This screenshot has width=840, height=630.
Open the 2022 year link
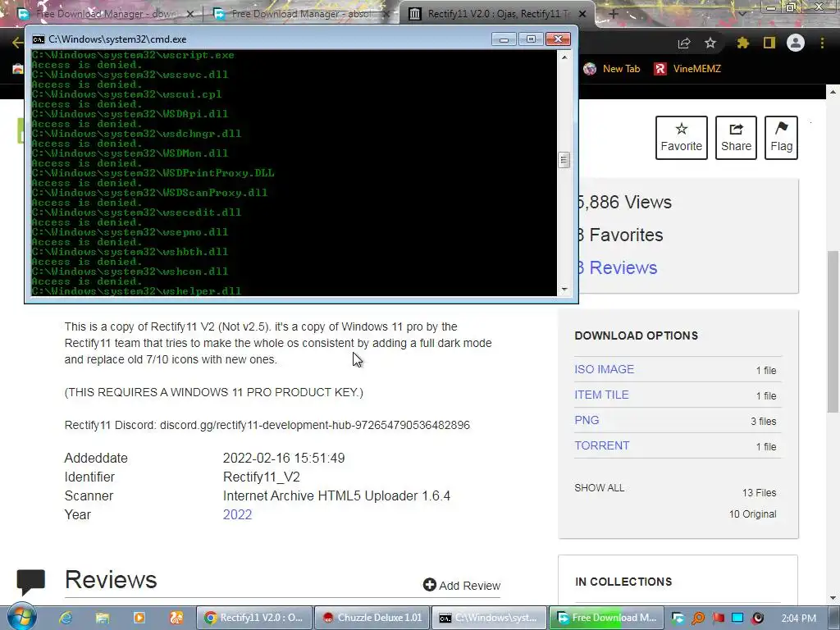click(x=237, y=514)
